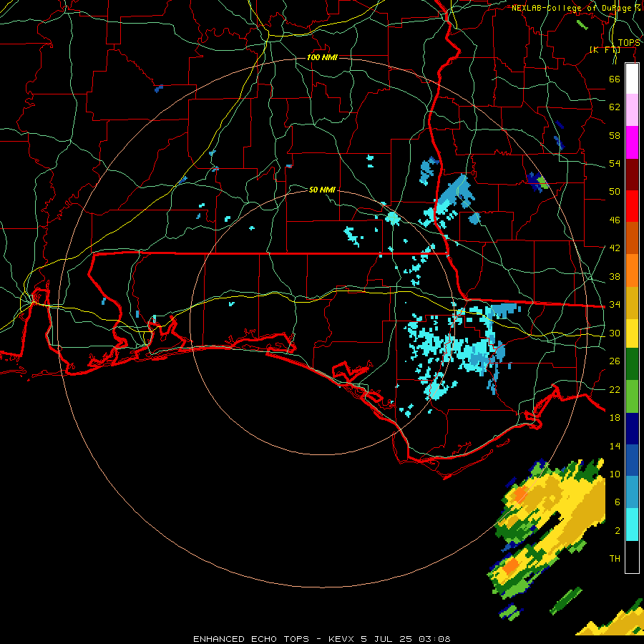This screenshot has height=644, width=644.
Task: Click the '46' legend value
Action: (615, 220)
